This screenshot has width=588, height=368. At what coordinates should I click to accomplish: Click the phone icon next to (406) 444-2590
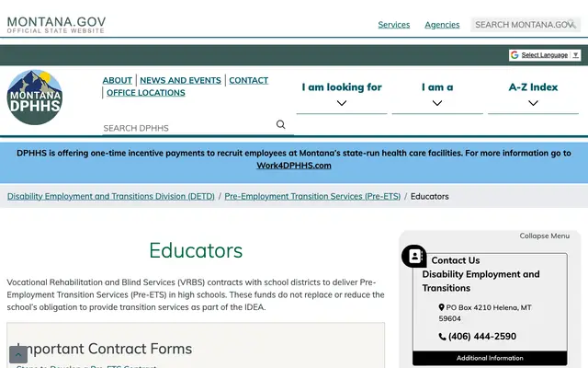(x=442, y=337)
